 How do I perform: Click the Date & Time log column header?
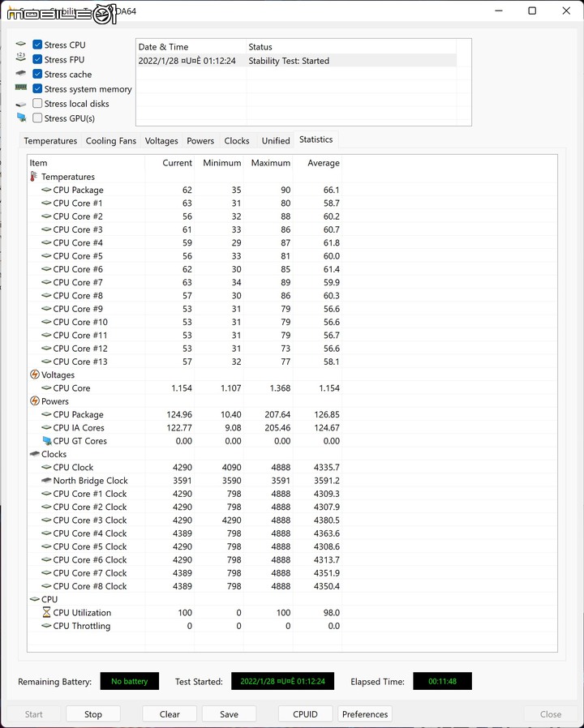point(191,47)
